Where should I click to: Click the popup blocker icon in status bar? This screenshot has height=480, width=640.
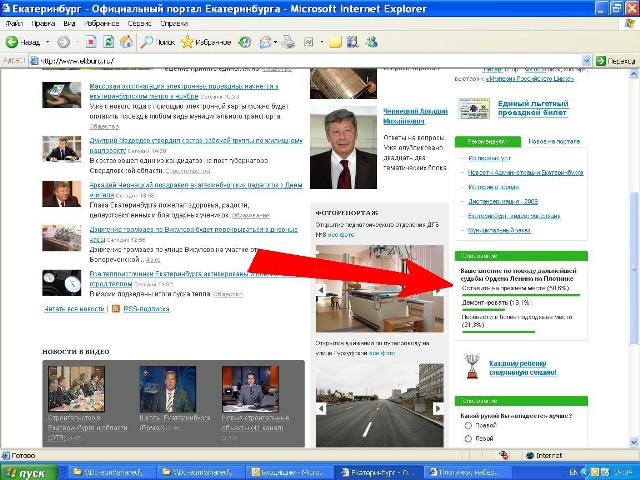(504, 456)
